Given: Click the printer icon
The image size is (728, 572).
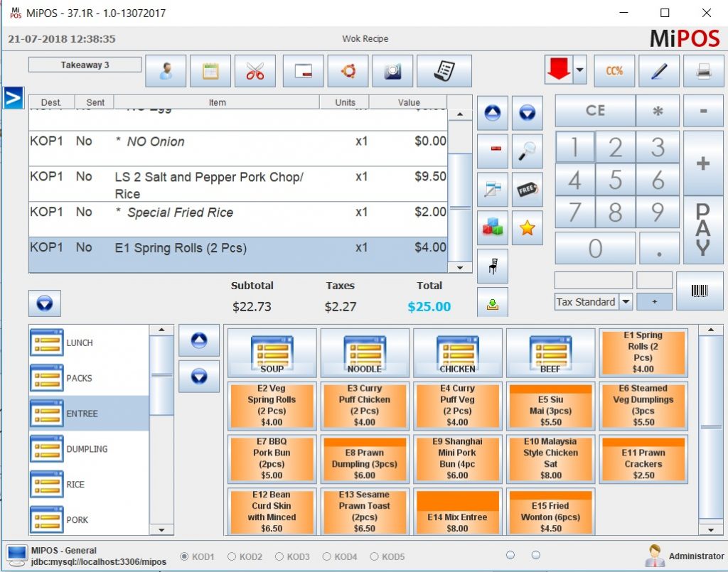Looking at the screenshot, I should 703,71.
